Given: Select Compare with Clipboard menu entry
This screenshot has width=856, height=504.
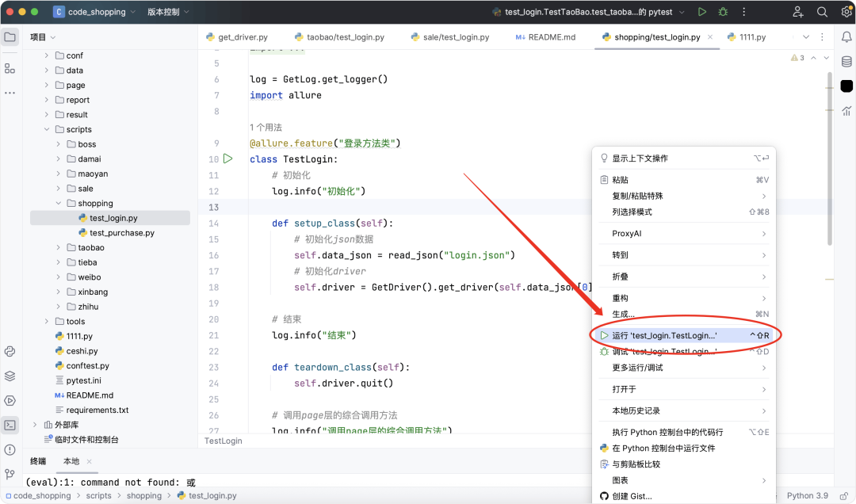Looking at the screenshot, I should coord(685,464).
